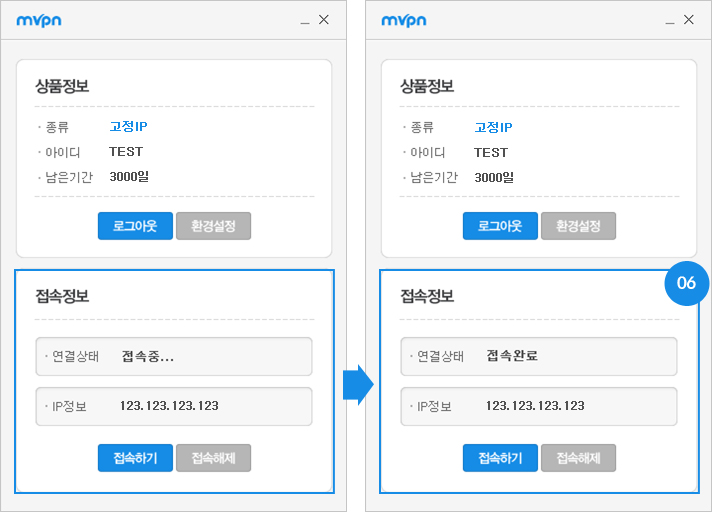Close the window showing 접속완료 status
This screenshot has height=512, width=712.
point(689,20)
